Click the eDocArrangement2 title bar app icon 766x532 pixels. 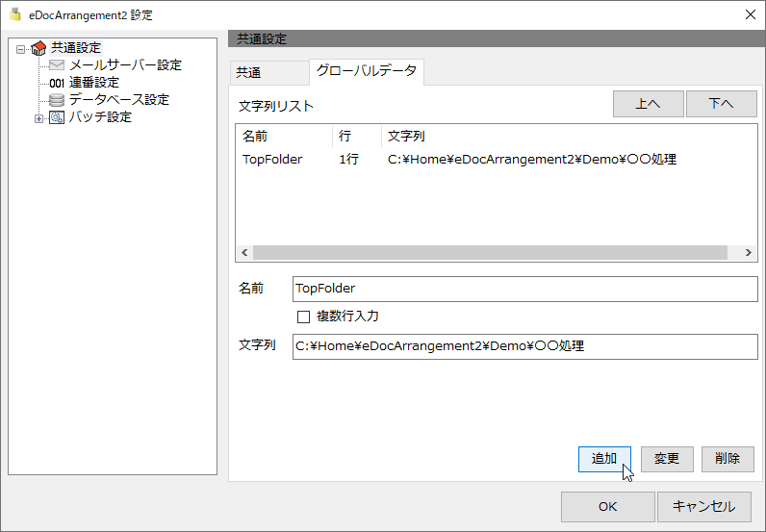click(x=15, y=14)
